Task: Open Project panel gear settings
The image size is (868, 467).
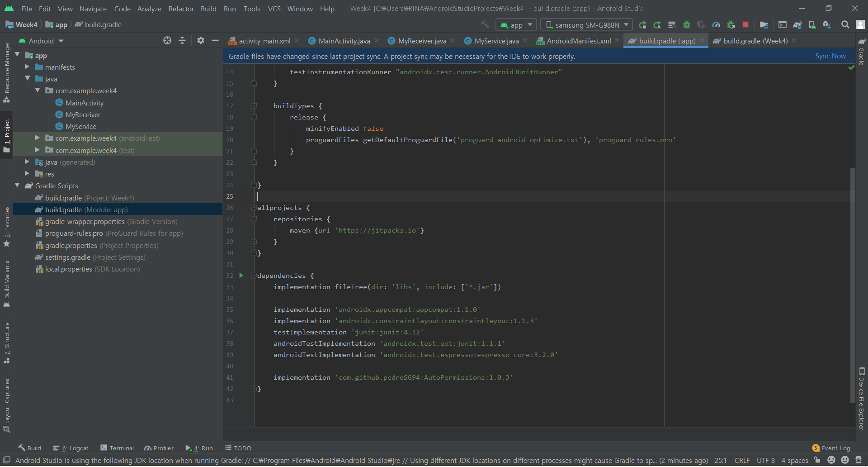Action: point(201,41)
